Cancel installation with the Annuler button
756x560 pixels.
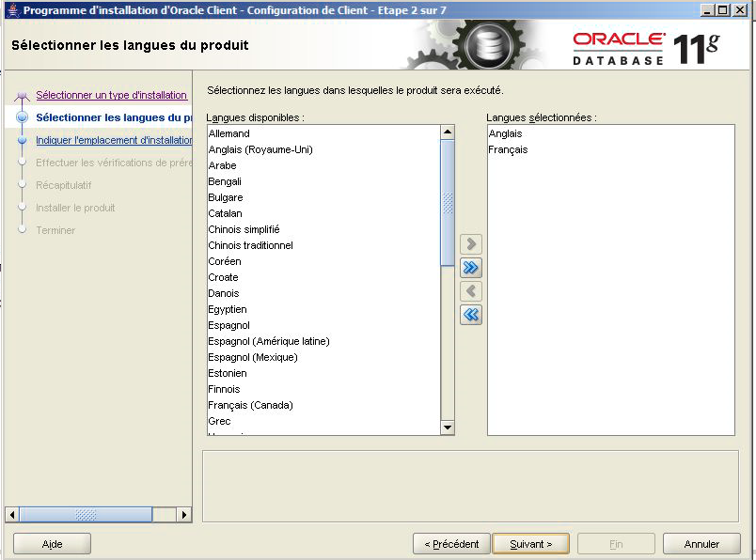coord(701,544)
